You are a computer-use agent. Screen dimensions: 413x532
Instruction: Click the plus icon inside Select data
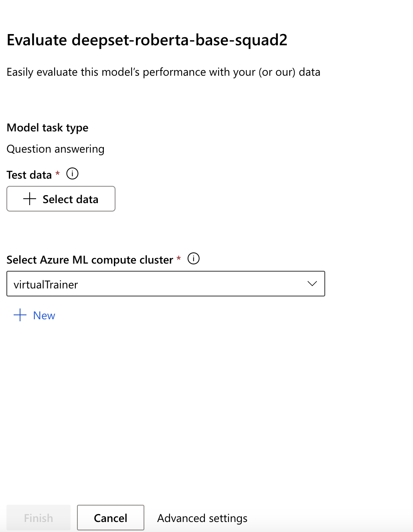point(30,199)
